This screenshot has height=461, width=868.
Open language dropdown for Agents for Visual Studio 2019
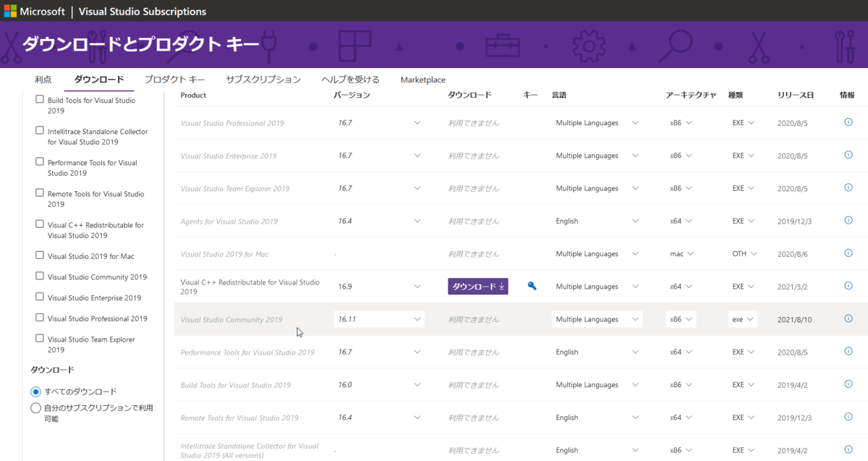[x=597, y=221]
